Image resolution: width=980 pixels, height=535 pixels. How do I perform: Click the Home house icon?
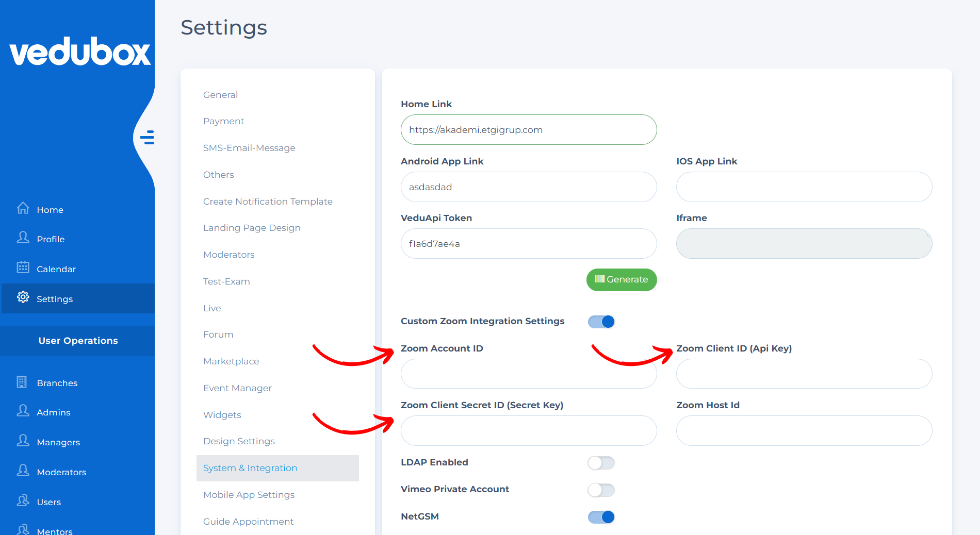click(x=23, y=208)
